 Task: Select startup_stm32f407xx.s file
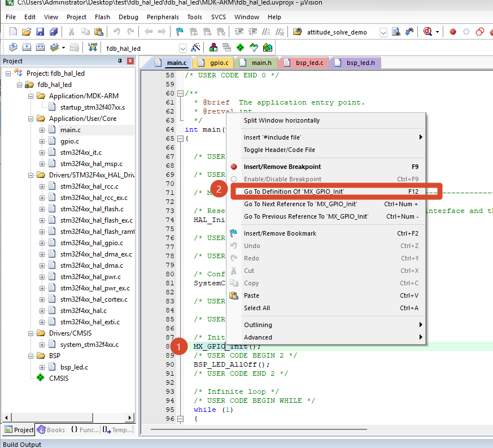93,107
